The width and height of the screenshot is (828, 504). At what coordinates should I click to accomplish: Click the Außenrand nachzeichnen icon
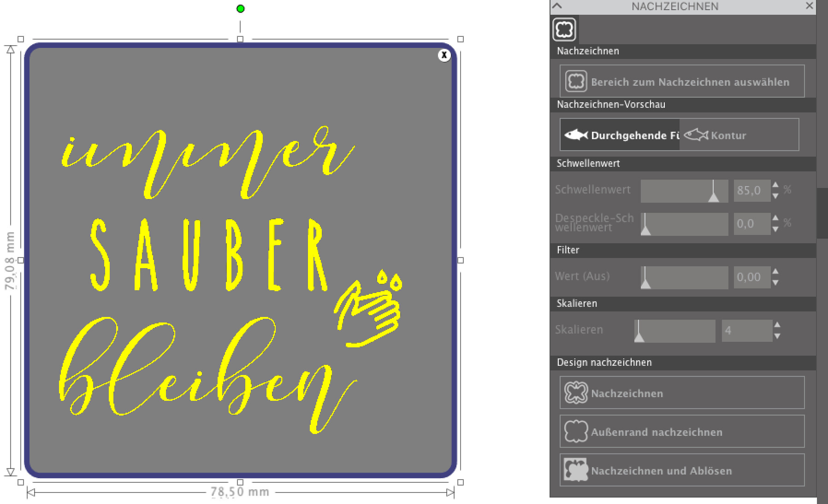576,432
